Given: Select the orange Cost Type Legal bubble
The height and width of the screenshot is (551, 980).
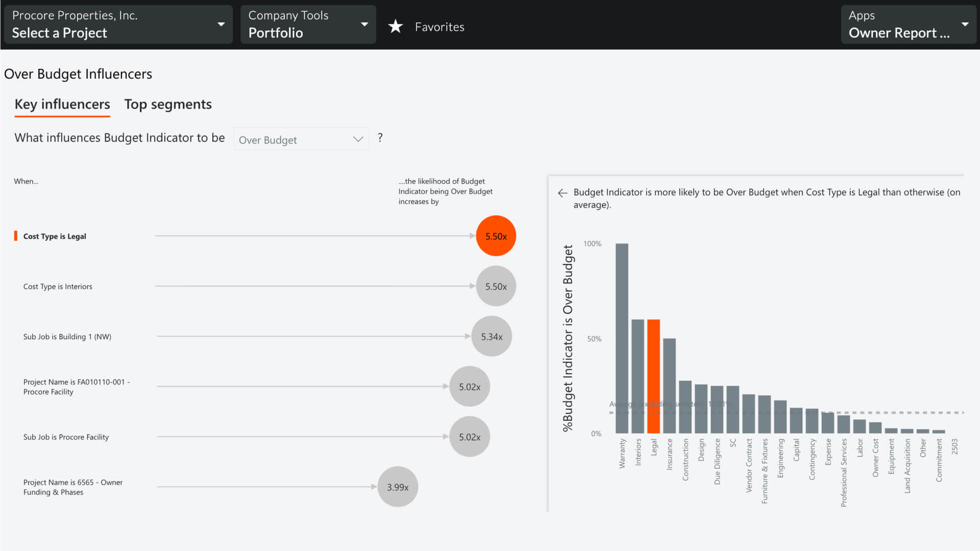Looking at the screenshot, I should coord(497,236).
